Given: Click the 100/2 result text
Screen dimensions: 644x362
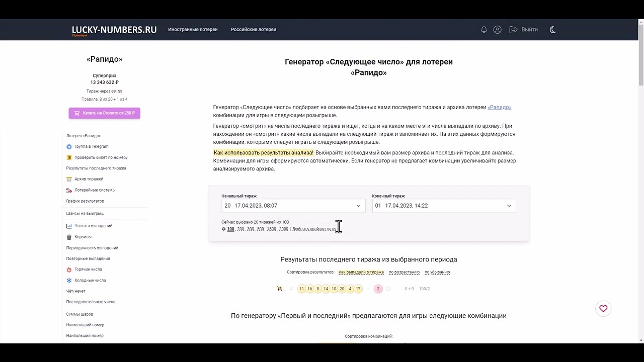Looking at the screenshot, I should [425, 289].
